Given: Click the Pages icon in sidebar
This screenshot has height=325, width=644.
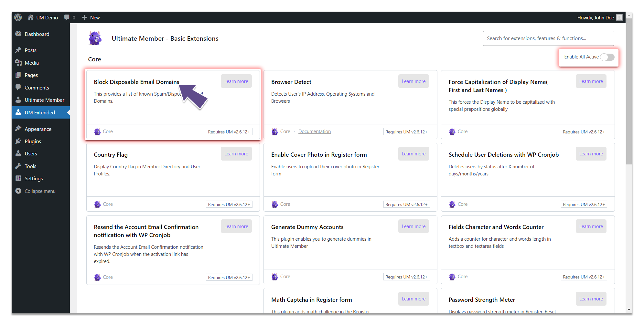Looking at the screenshot, I should [x=18, y=75].
